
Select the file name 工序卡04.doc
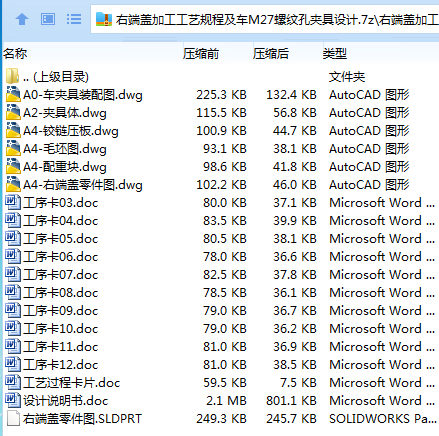tap(61, 221)
